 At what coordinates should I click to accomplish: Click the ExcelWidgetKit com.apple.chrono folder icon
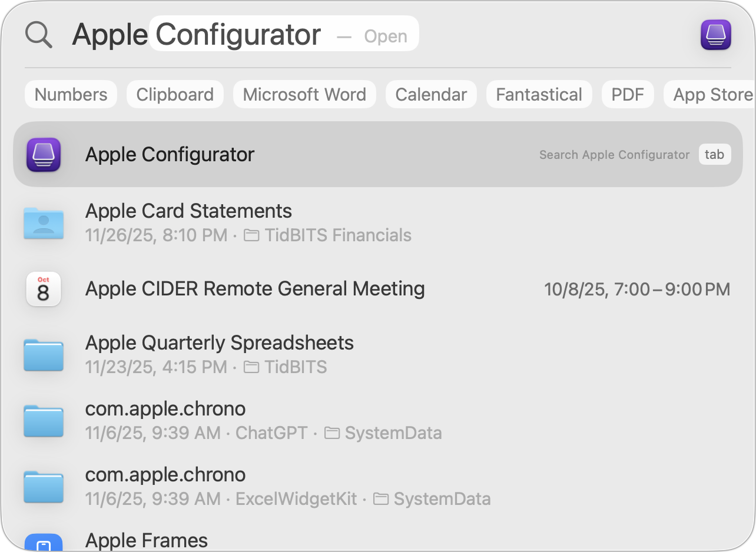point(44,487)
